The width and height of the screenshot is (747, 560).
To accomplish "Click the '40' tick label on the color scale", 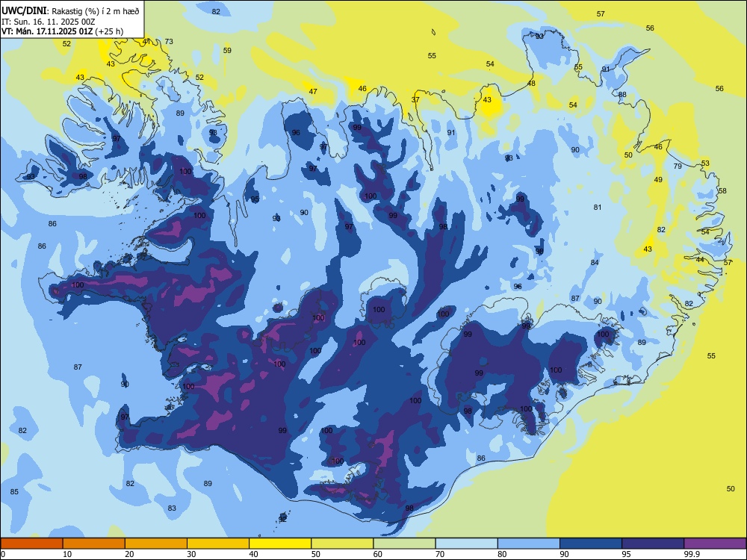I will (x=254, y=554).
